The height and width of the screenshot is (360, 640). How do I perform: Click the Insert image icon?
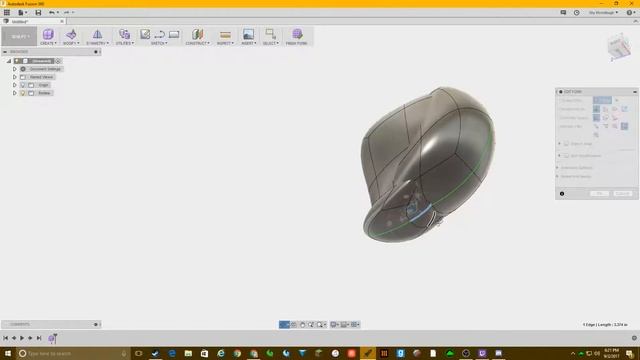tap(248, 34)
